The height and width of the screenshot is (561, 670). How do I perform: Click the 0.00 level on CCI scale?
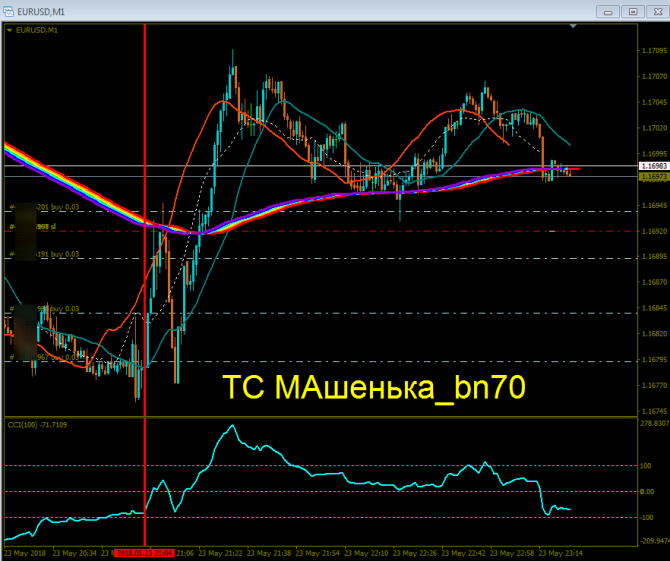pyautogui.click(x=647, y=492)
